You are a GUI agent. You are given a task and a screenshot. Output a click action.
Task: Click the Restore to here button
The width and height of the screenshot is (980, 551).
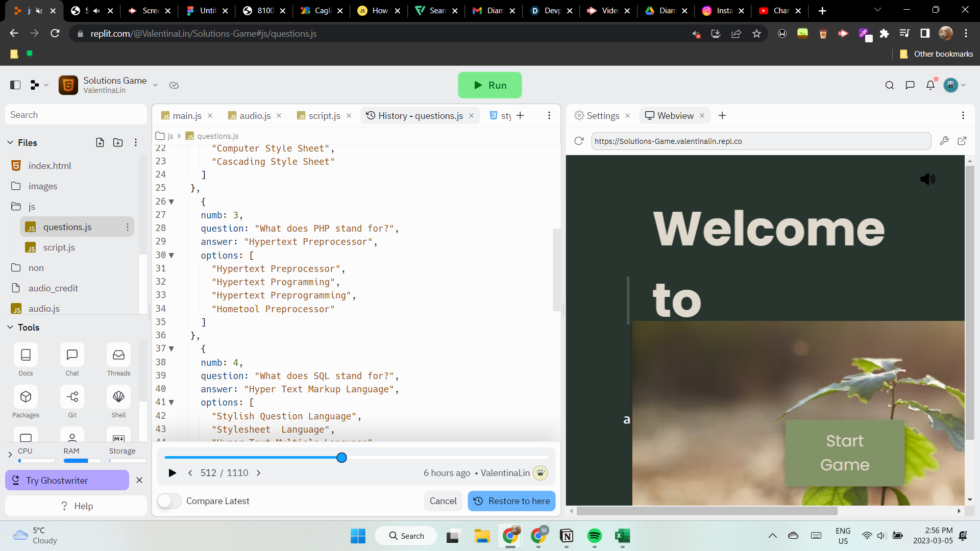(511, 501)
